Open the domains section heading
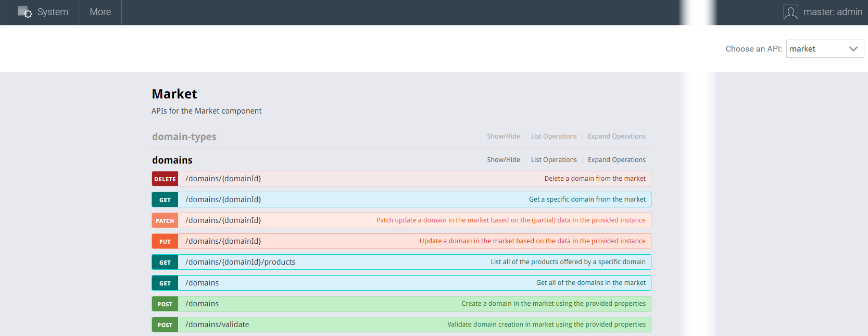 coord(172,160)
